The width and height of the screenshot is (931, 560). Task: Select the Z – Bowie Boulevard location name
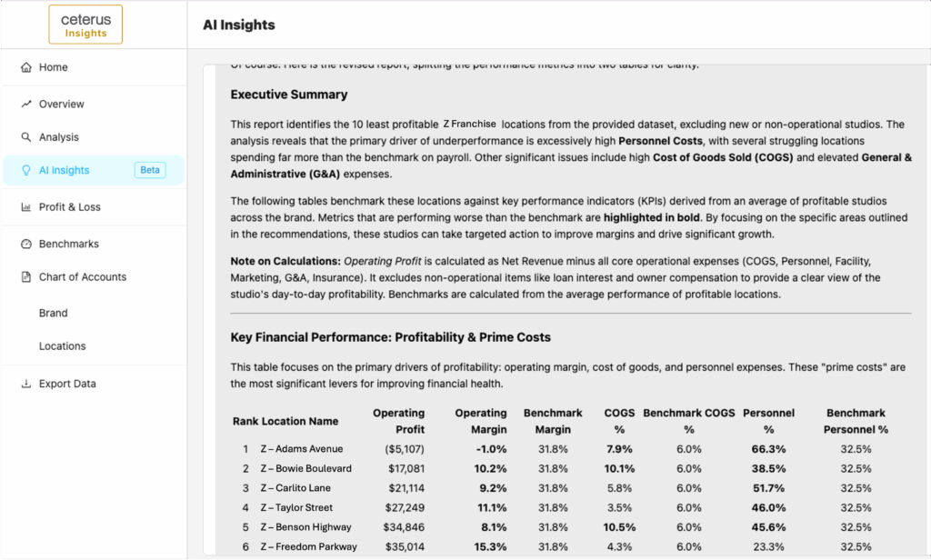coord(305,468)
